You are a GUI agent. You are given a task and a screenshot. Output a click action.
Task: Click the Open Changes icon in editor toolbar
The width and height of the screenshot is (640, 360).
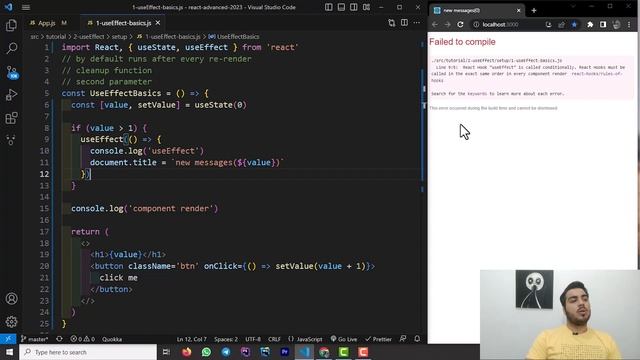(x=392, y=23)
